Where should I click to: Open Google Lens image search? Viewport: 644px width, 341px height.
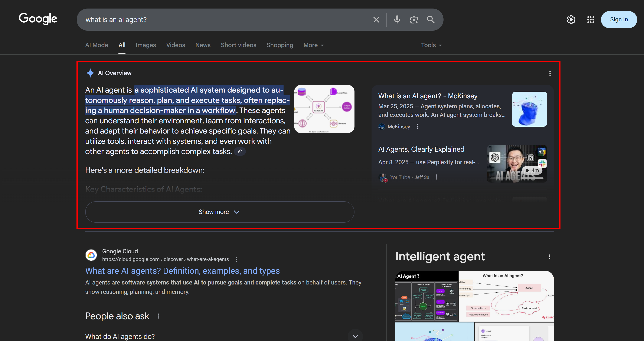click(x=414, y=20)
